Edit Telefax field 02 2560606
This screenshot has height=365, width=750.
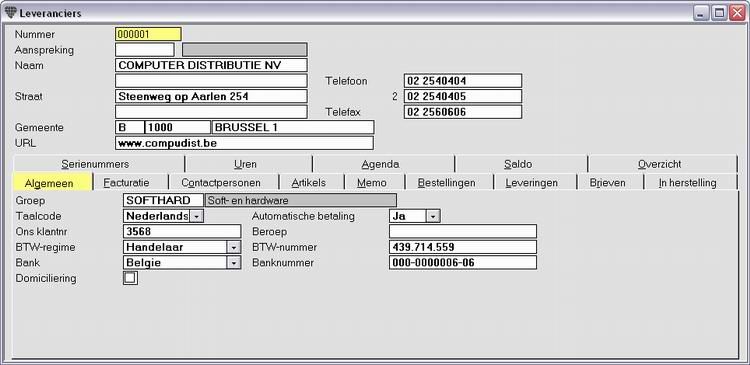pyautogui.click(x=463, y=112)
